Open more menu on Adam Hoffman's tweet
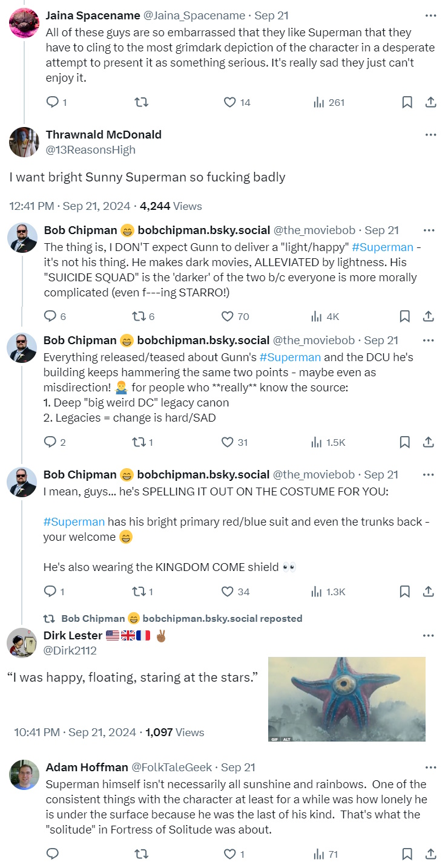The width and height of the screenshot is (448, 868). 430,767
